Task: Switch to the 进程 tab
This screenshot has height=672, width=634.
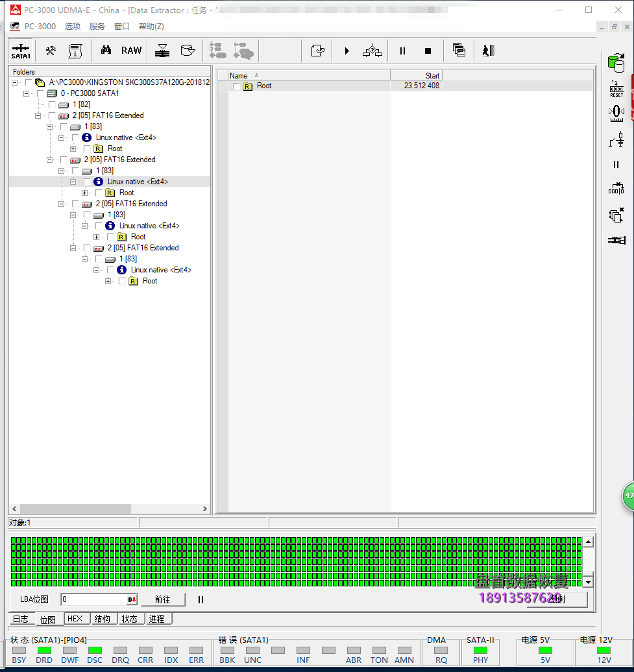Action: pyautogui.click(x=157, y=619)
